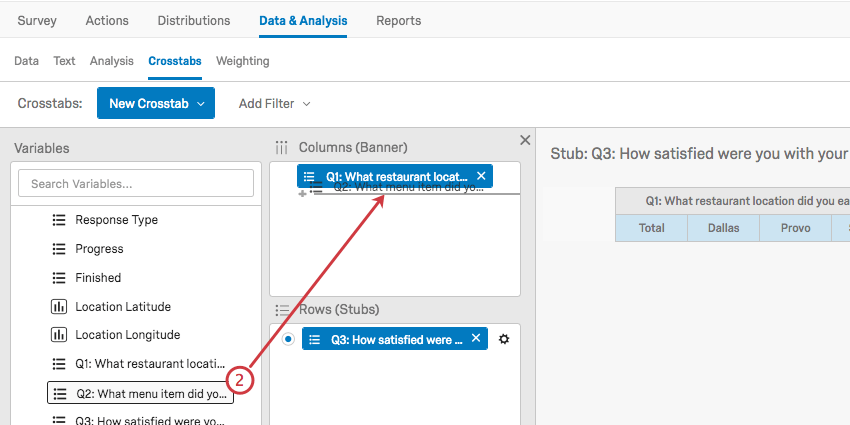The width and height of the screenshot is (850, 425).
Task: Open the Text sub-tab
Action: (x=64, y=61)
